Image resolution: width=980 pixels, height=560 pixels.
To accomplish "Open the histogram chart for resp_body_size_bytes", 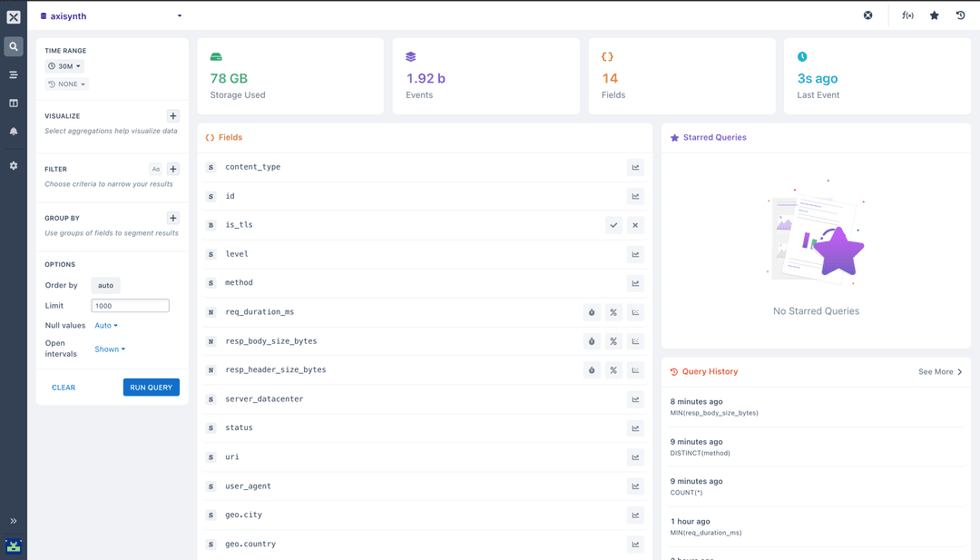I will 635,341.
